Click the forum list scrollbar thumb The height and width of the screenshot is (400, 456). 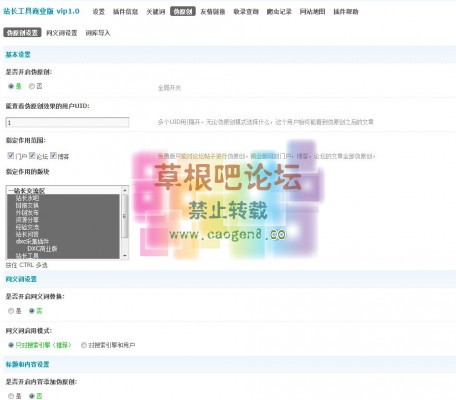tap(125, 216)
